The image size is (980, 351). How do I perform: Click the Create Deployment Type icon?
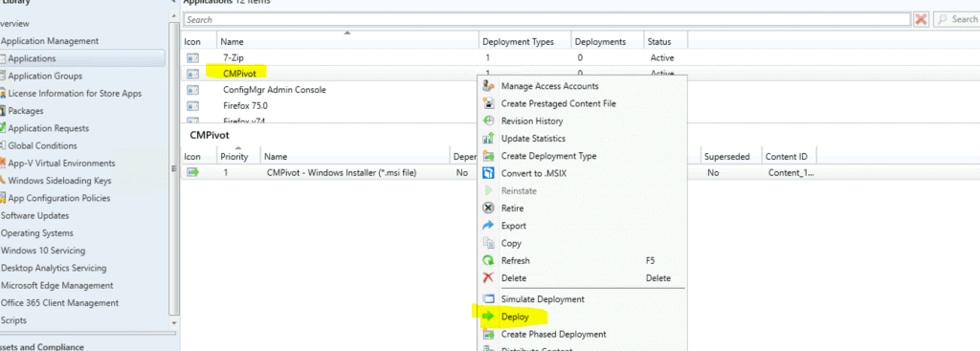click(x=489, y=156)
